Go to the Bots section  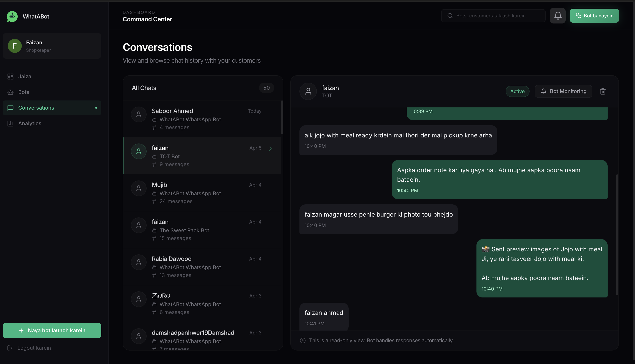[23, 92]
